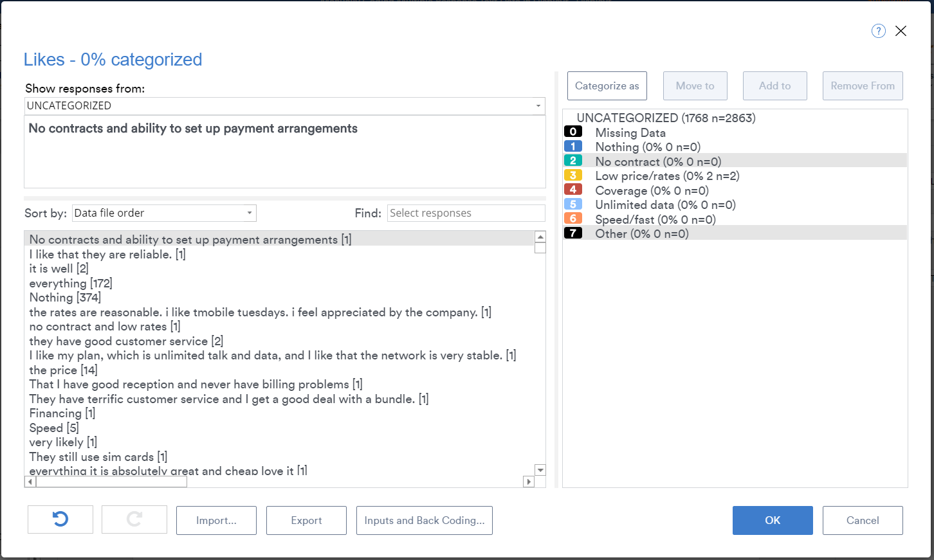Click the green "2" No contract badge

[573, 160]
